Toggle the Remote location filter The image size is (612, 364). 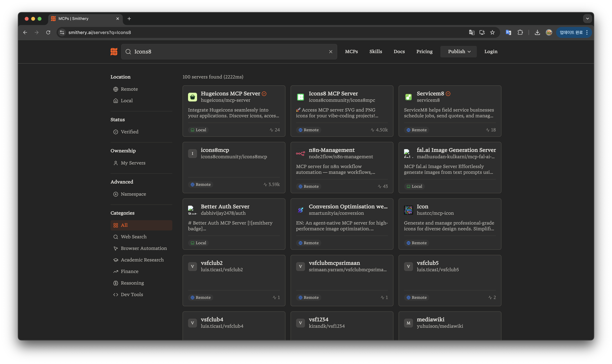[x=129, y=89]
